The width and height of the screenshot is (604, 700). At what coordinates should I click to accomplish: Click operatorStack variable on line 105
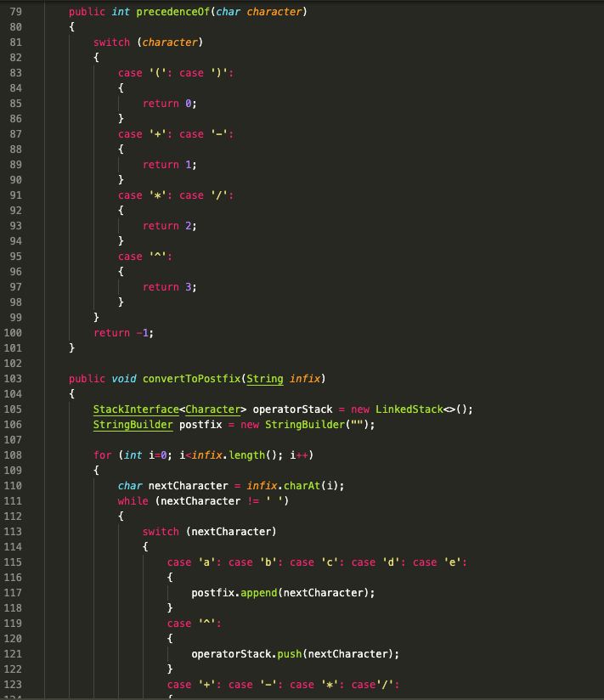(292, 409)
